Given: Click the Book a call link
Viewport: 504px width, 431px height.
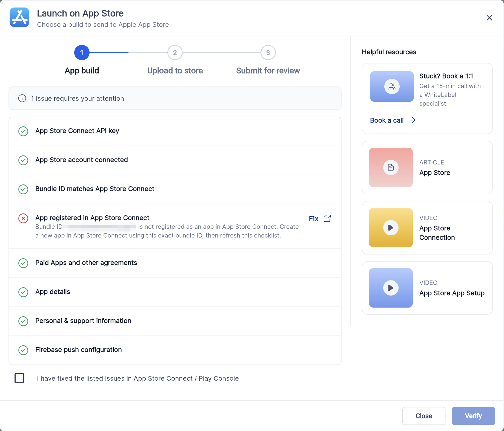Looking at the screenshot, I should click(387, 120).
